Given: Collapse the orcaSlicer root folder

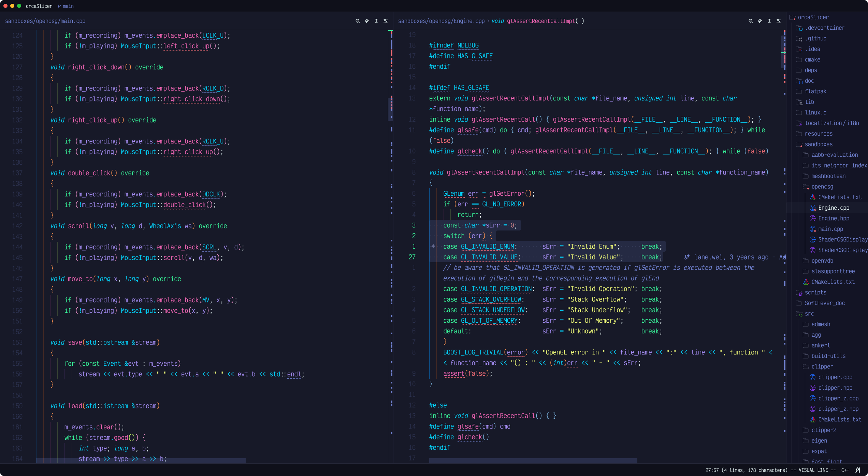Looking at the screenshot, I should point(809,17).
